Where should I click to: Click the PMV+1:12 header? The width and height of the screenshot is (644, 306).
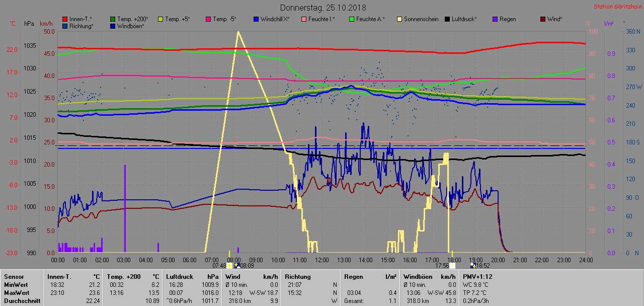477,276
